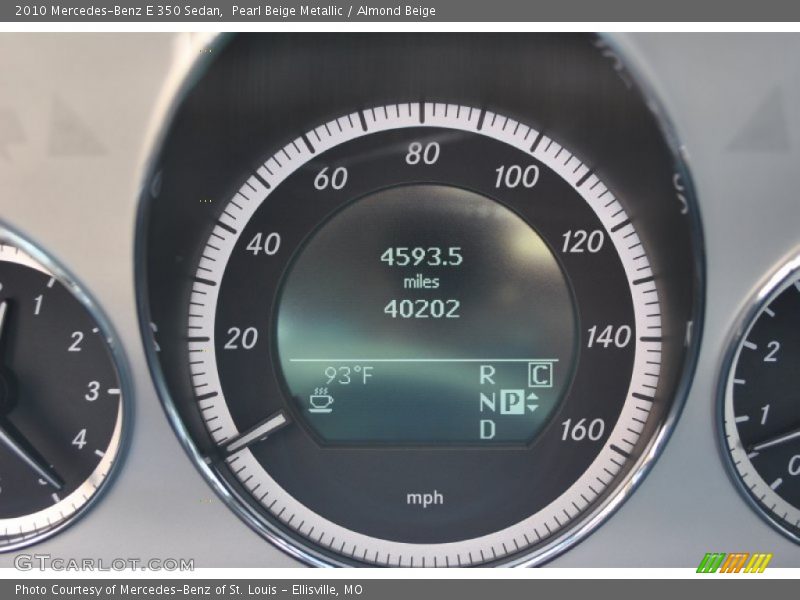The height and width of the screenshot is (600, 800).
Task: Click the 100 mark on the speedometer
Action: point(516,177)
